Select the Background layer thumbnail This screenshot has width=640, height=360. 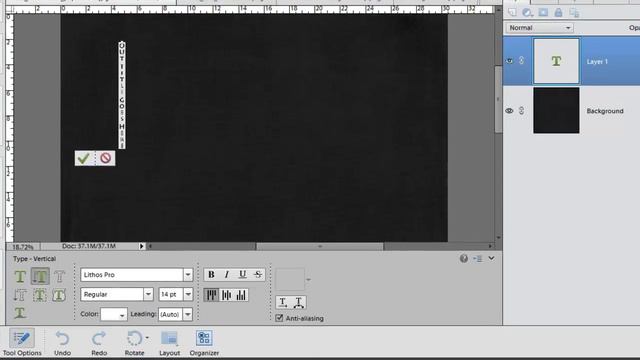point(556,110)
